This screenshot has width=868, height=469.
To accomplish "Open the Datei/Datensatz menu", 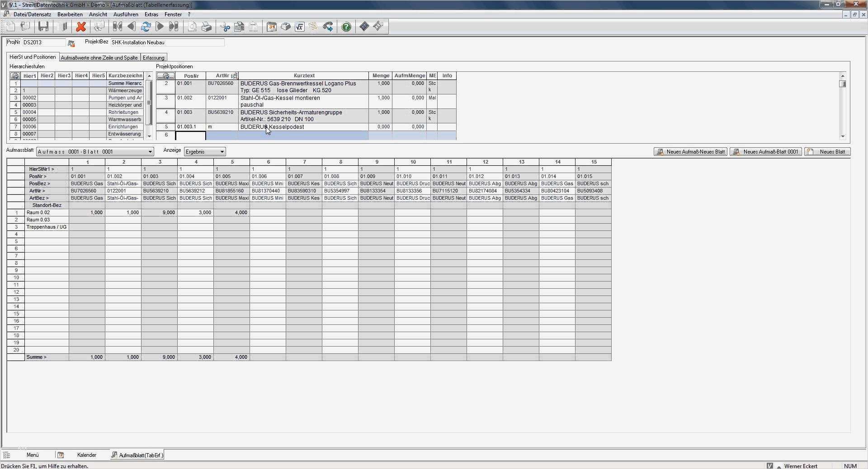I will pos(32,14).
